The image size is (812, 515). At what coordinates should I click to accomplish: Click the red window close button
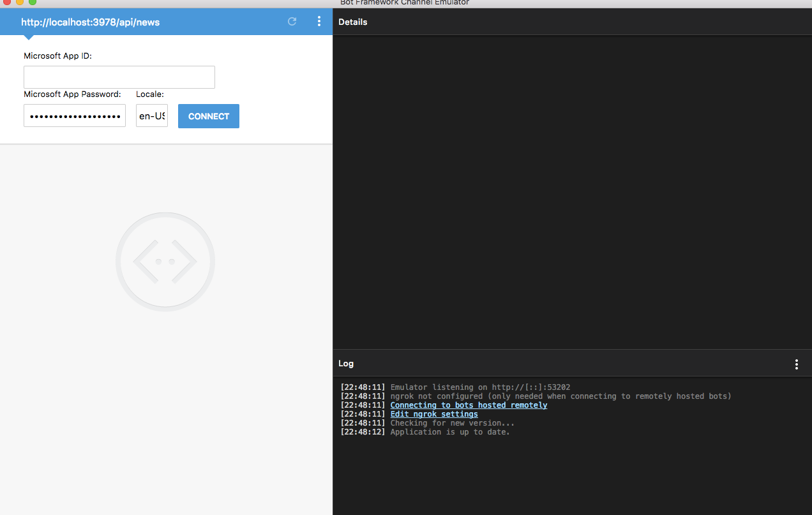point(6,3)
